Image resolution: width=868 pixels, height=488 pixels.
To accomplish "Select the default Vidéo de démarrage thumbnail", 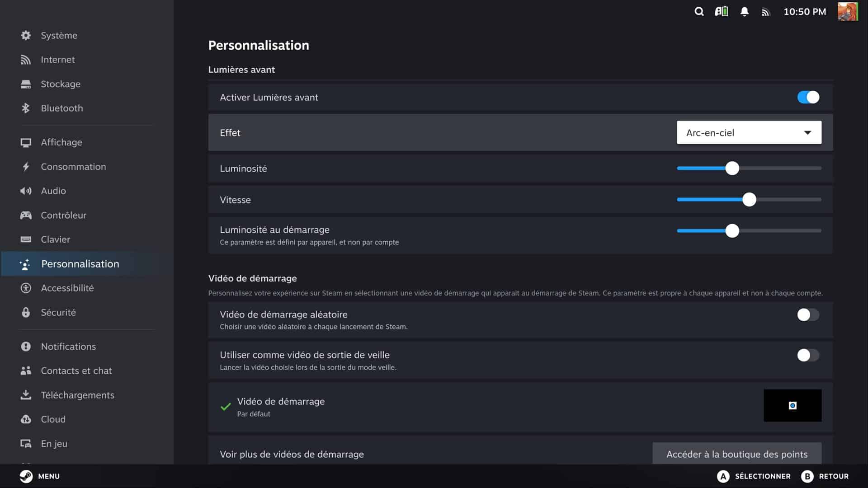I will [792, 405].
